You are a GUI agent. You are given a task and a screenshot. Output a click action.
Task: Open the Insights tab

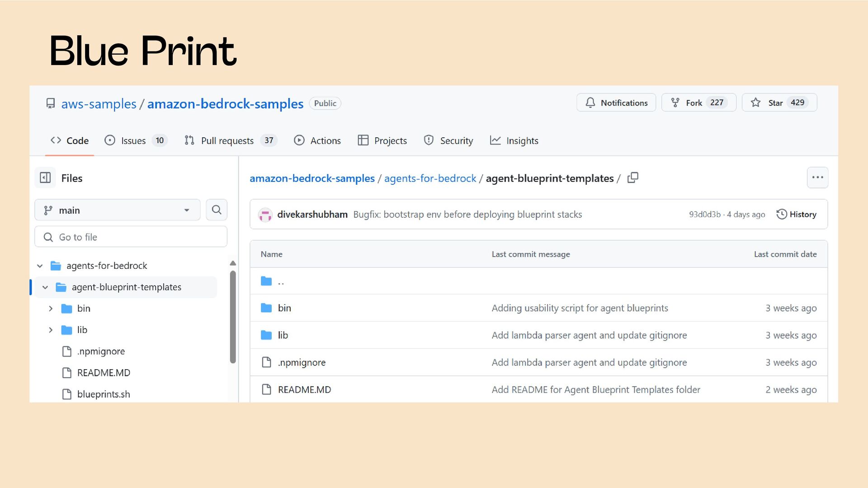click(514, 141)
